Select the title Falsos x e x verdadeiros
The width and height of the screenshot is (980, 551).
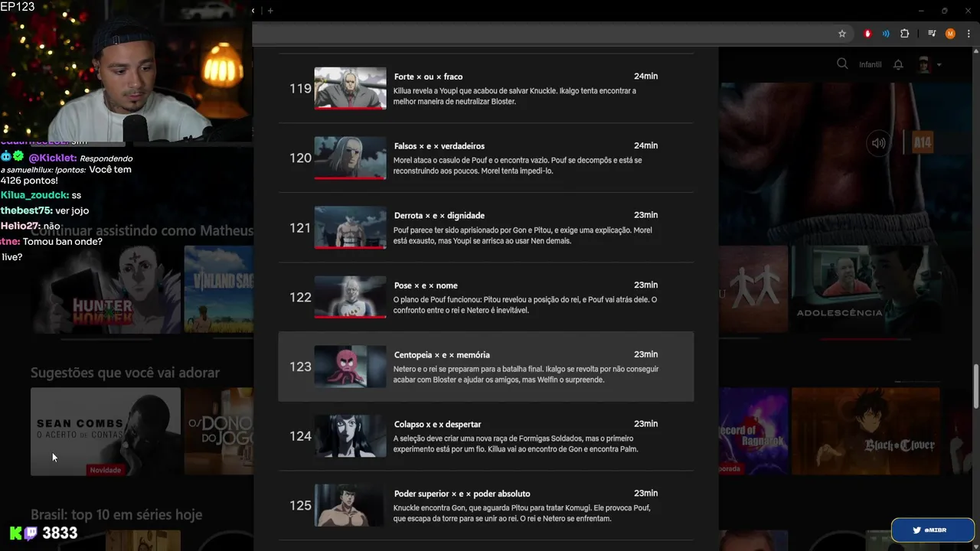click(439, 146)
